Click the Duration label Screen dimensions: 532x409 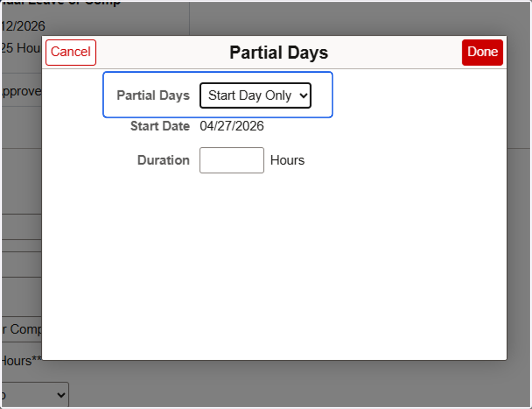164,160
